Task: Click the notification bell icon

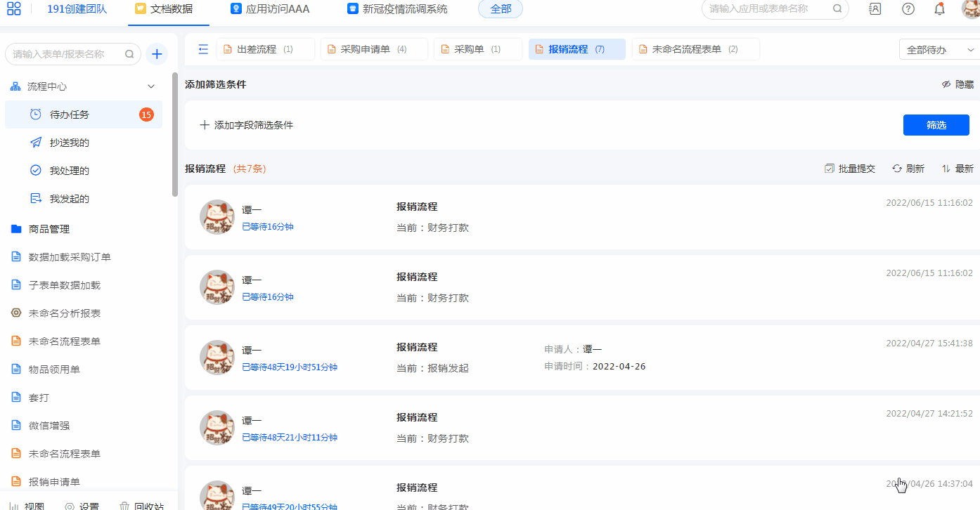Action: 939,9
